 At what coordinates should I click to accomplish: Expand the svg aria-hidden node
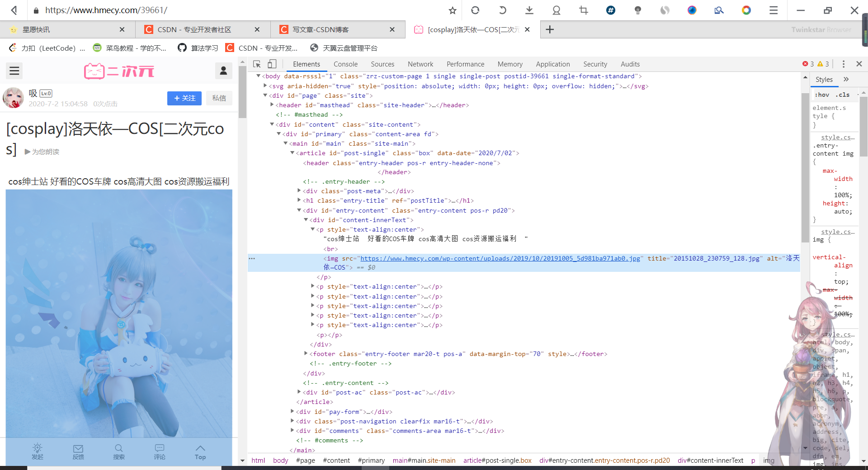point(265,85)
